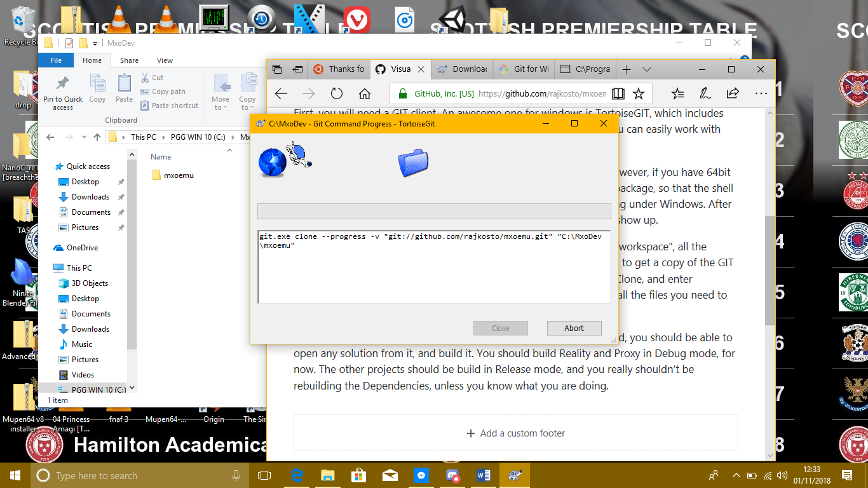This screenshot has width=868, height=488.
Task: Expand the Move to dropdown
Action: point(220,107)
